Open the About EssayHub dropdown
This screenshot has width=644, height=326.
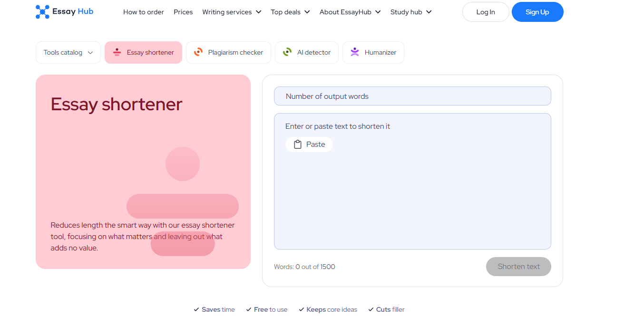[x=350, y=12]
